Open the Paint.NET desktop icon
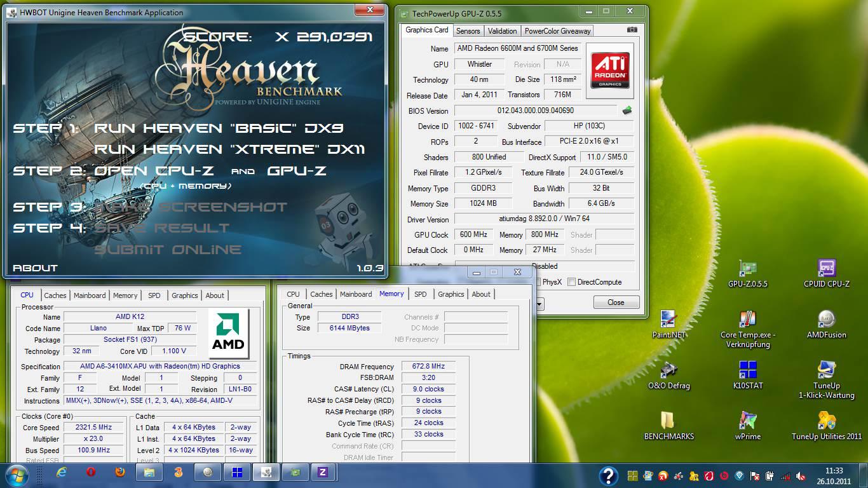Viewport: 868px width, 488px height. click(668, 325)
